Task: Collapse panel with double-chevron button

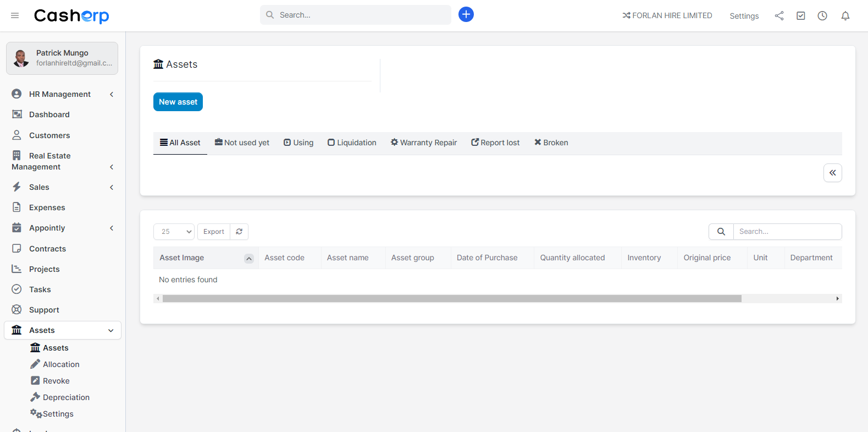Action: pos(832,173)
